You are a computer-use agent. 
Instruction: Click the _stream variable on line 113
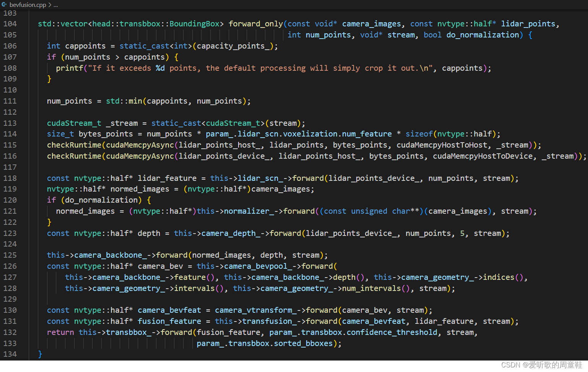coord(122,123)
